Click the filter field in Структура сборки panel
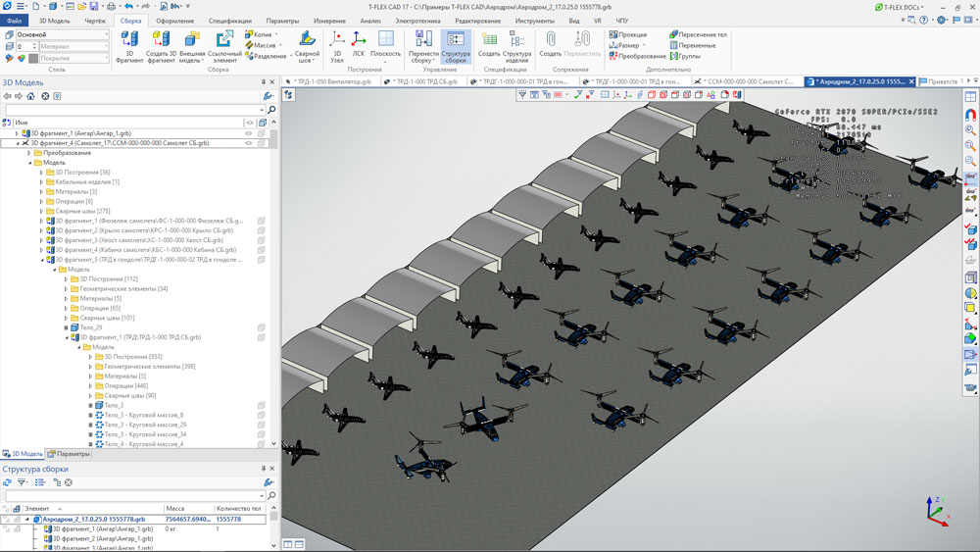 point(133,496)
